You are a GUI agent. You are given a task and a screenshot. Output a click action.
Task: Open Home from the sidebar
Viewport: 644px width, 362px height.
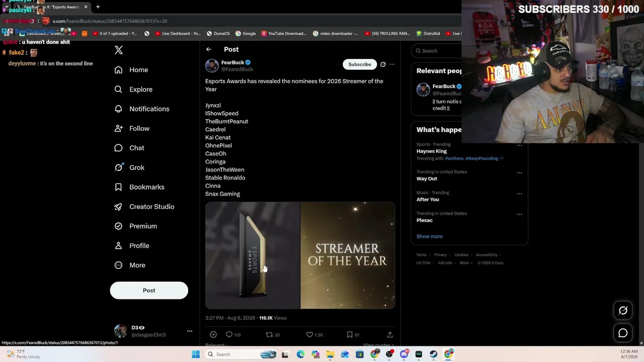[x=131, y=70]
